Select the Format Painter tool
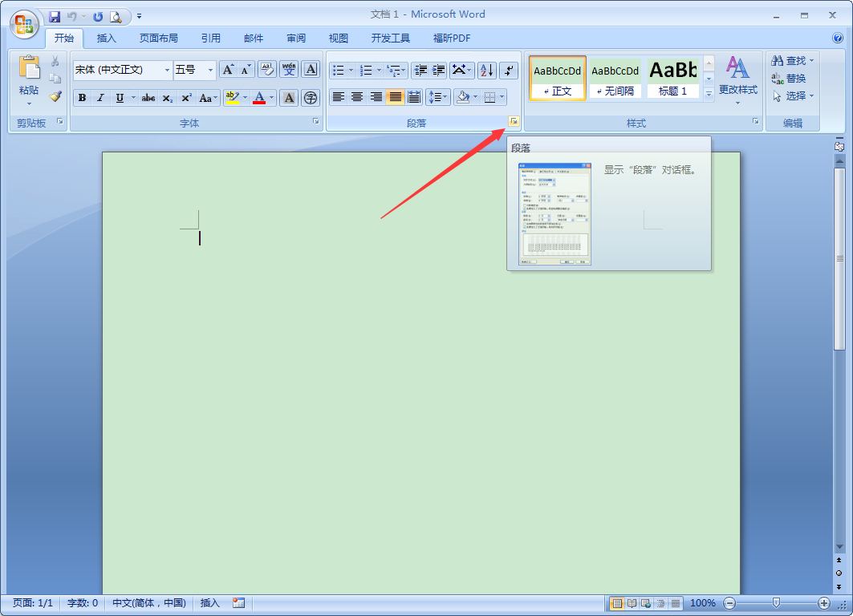853x616 pixels. tap(54, 97)
